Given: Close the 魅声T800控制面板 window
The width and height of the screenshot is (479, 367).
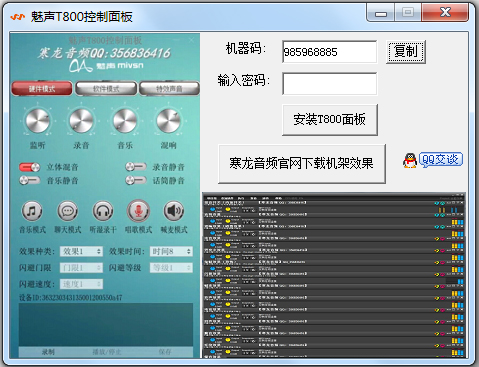Looking at the screenshot, I should point(445,13).
